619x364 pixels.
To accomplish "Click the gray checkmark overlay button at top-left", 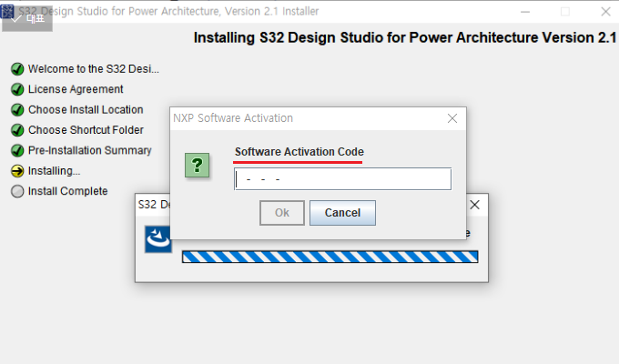I will (27, 19).
